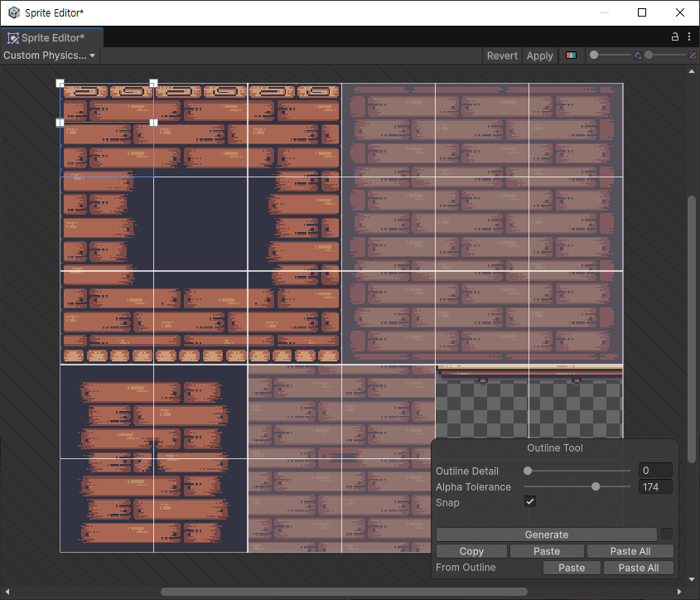Click Paste beside the Copy button

click(x=547, y=551)
